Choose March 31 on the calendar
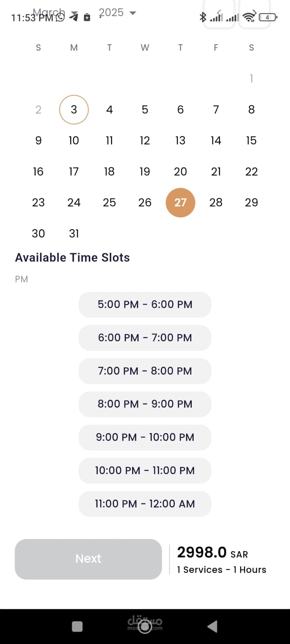290x644 pixels. pos(74,233)
